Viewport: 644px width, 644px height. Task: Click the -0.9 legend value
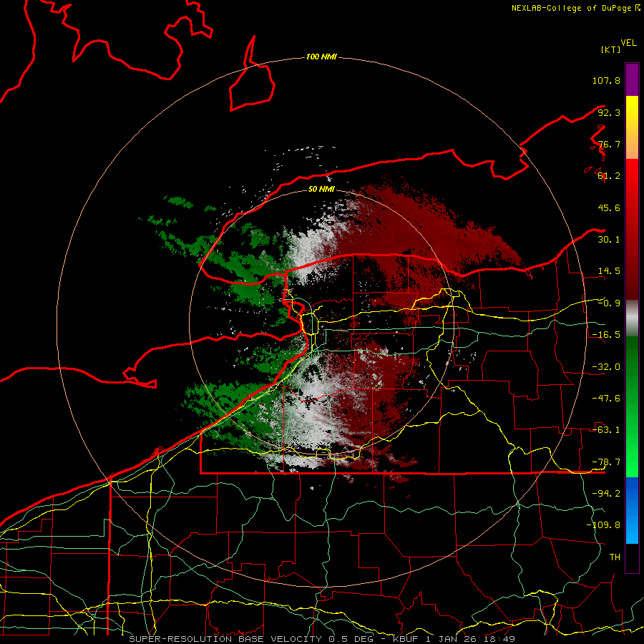(x=609, y=303)
